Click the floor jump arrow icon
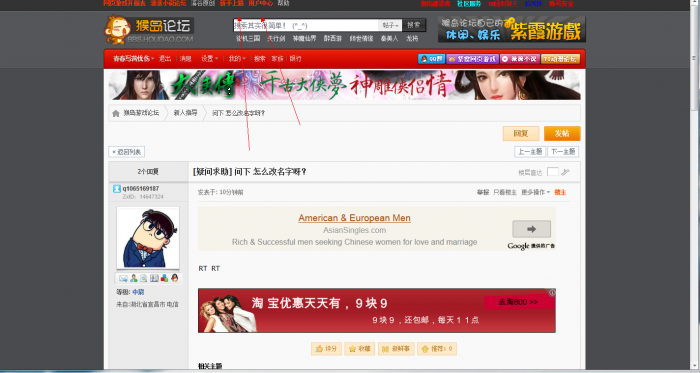The image size is (700, 373). pyautogui.click(x=565, y=172)
